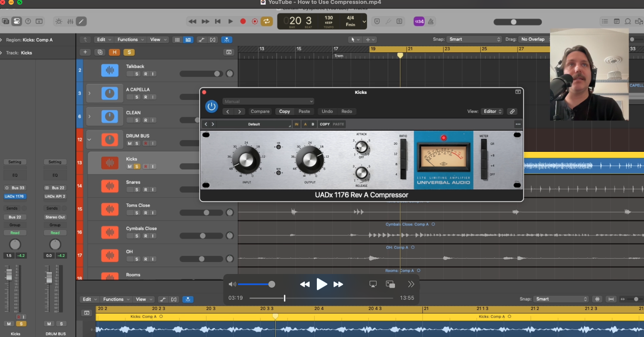Screen dimensions: 644x337
Task: Toggle the IN button in UAD toolbar
Action: (x=296, y=124)
